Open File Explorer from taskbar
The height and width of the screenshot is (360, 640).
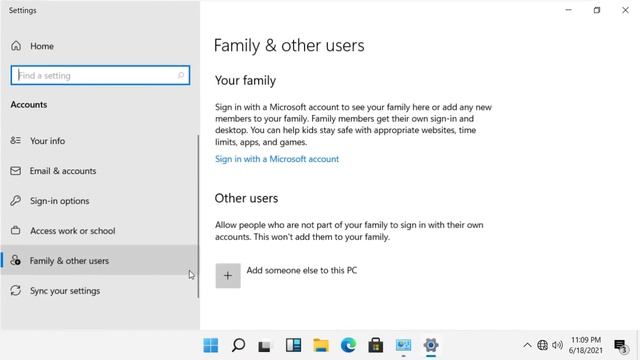pyautogui.click(x=321, y=345)
